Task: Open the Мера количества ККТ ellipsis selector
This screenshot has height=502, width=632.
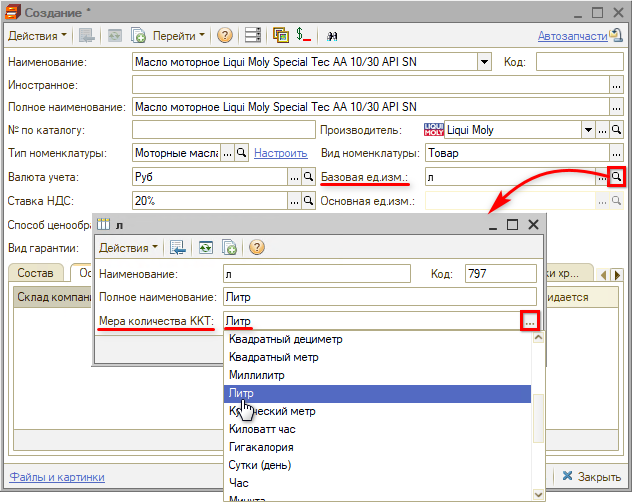Action: tap(530, 321)
